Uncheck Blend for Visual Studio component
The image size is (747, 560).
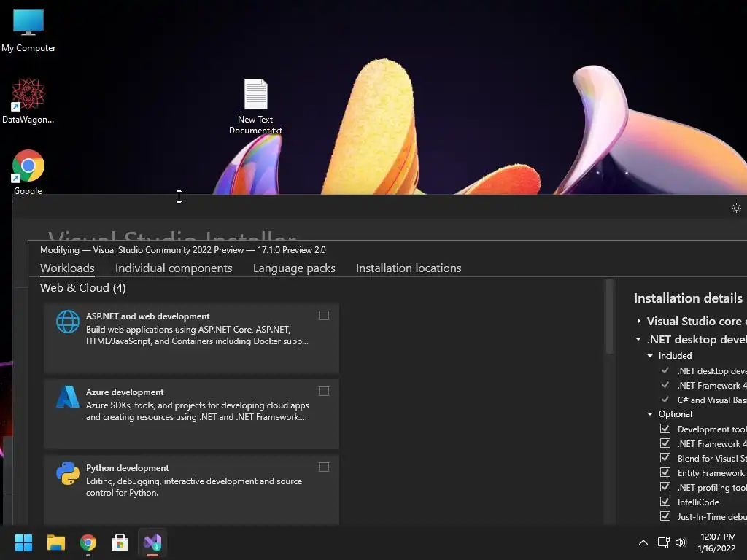point(665,458)
